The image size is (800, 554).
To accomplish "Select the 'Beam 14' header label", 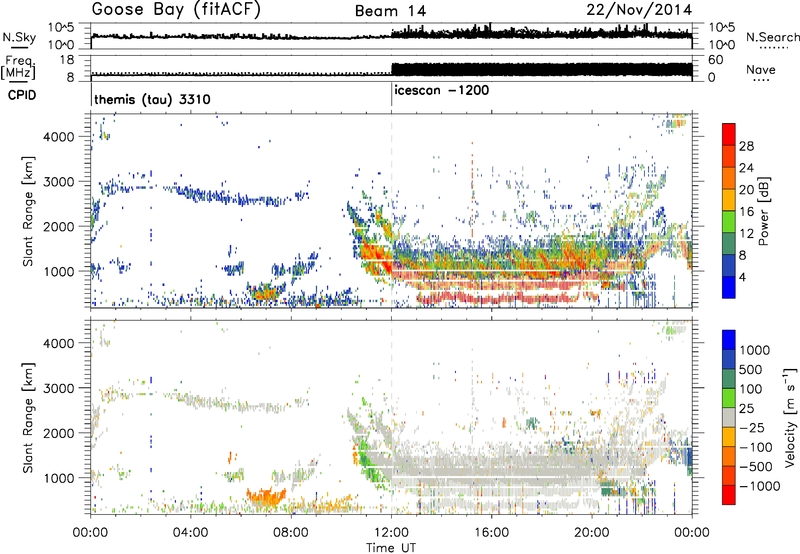I will (390, 11).
